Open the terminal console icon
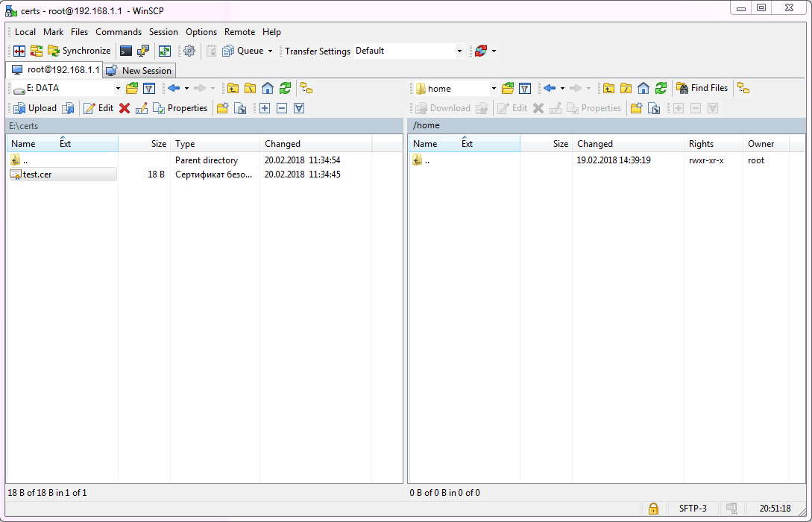Image resolution: width=812 pixels, height=522 pixels. (126, 51)
